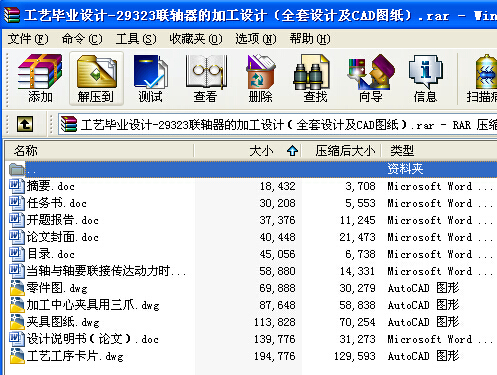The height and width of the screenshot is (375, 497).
Task: Click the Word icon beside 任务书.doc
Action: pos(17,203)
